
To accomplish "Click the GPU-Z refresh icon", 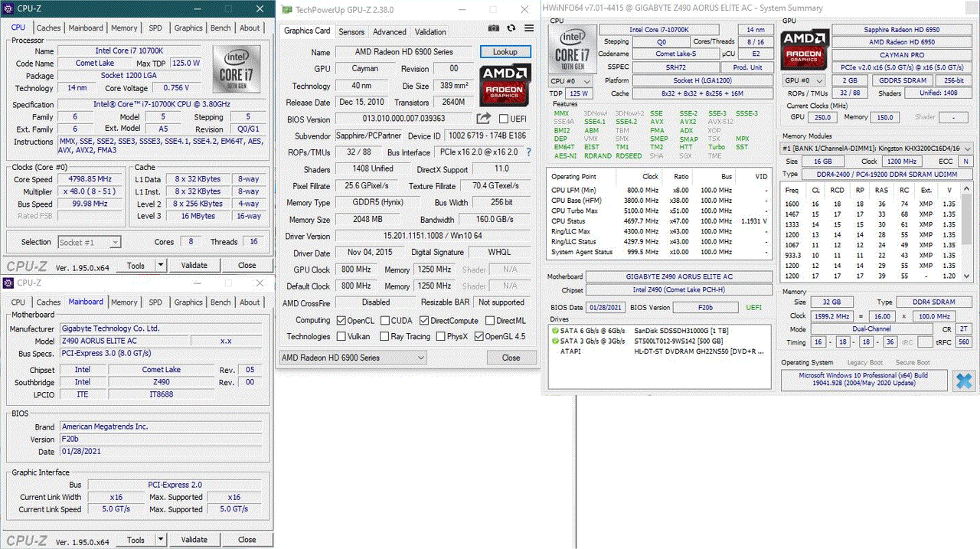I will pos(512,28).
